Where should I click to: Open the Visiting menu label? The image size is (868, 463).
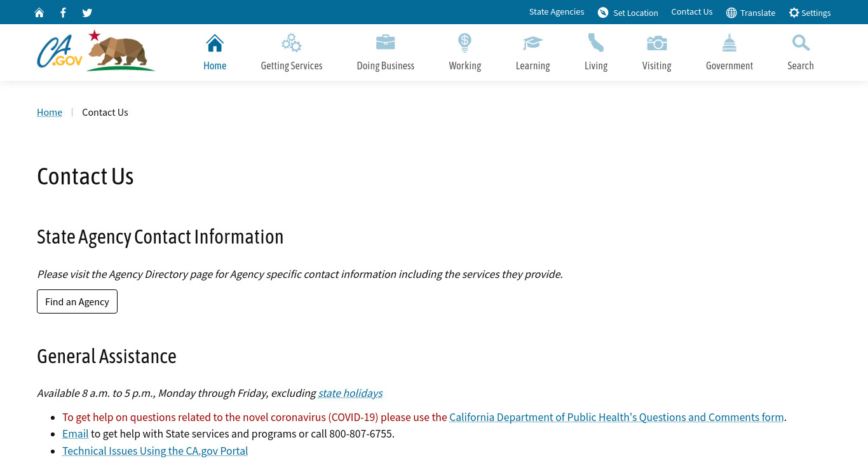pos(657,66)
